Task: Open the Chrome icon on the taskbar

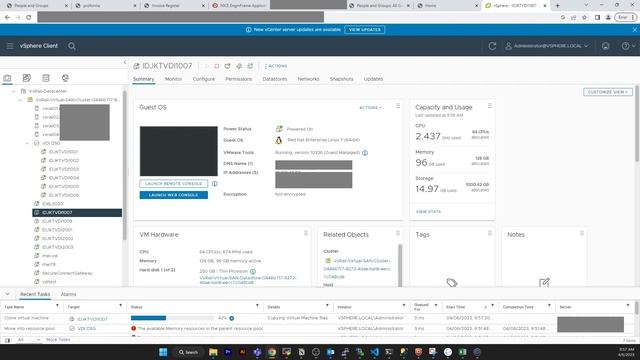Action: click(272, 352)
